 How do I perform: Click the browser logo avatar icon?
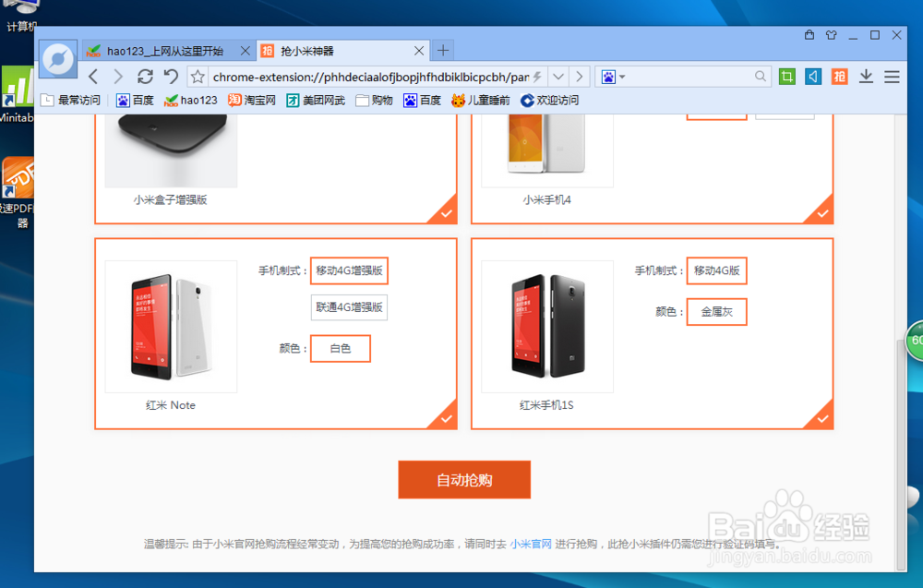[58, 58]
